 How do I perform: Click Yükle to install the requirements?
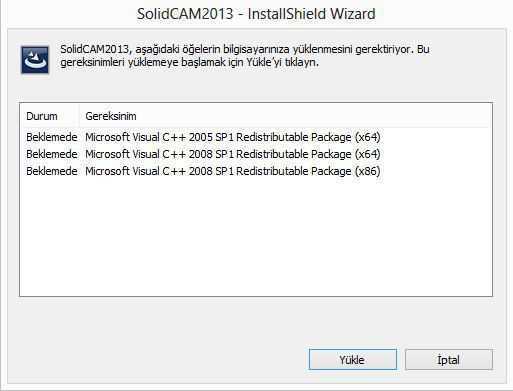pos(353,360)
